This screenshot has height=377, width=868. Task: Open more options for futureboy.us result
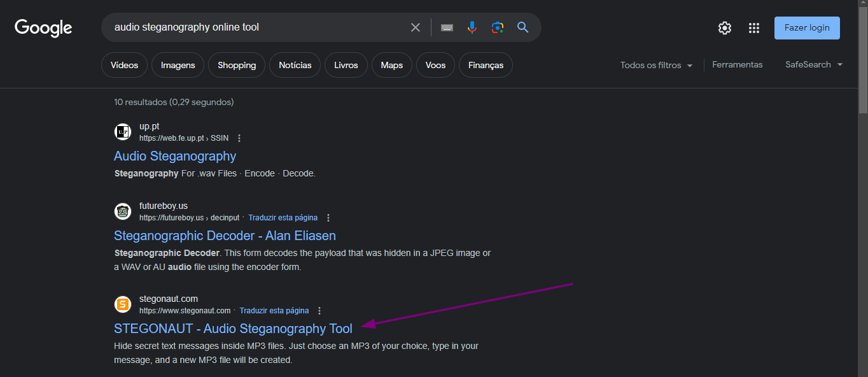click(x=328, y=218)
